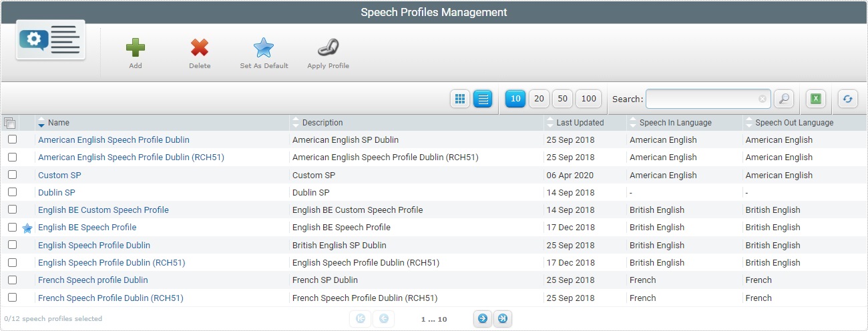This screenshot has height=331, width=868.
Task: Click the '1 ... 10' page range text
Action: (434, 319)
